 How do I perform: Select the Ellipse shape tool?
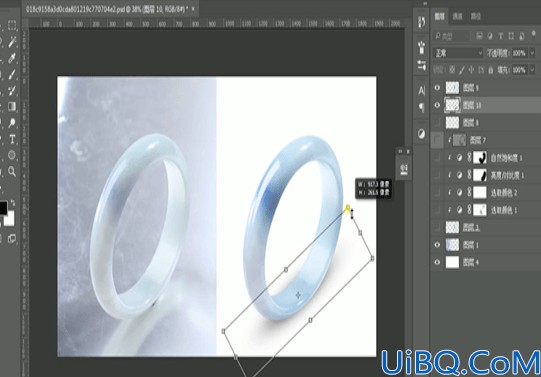(12, 155)
